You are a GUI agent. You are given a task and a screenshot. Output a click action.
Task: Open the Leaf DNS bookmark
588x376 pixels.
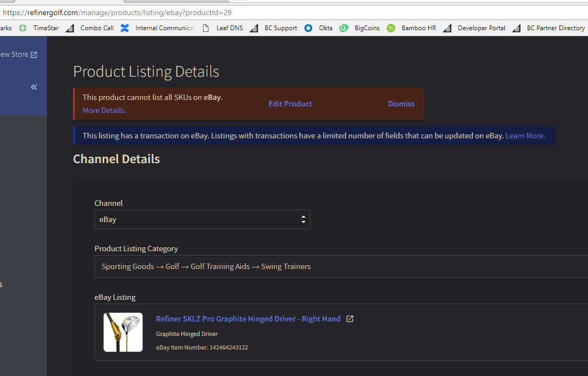(223, 28)
